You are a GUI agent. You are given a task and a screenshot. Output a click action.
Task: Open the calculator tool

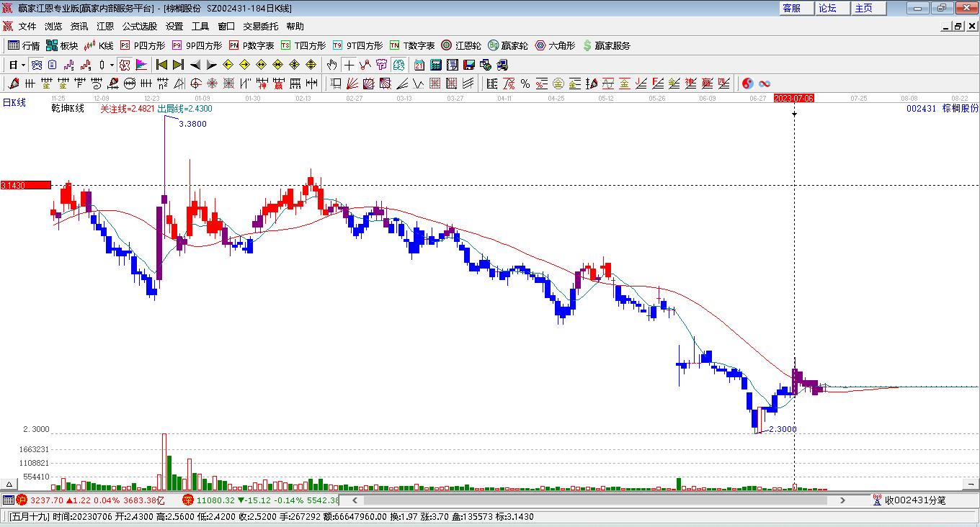pos(435,65)
